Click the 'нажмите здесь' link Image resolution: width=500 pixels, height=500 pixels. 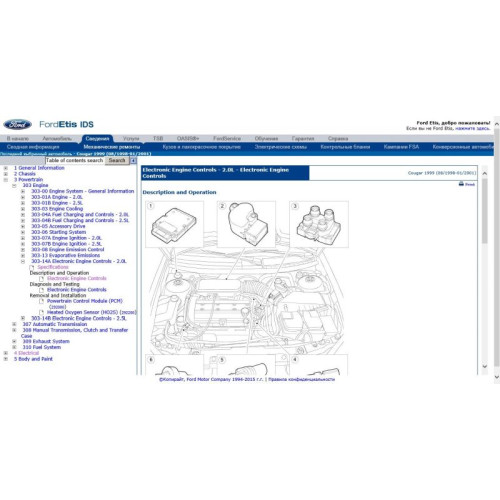[x=472, y=128]
